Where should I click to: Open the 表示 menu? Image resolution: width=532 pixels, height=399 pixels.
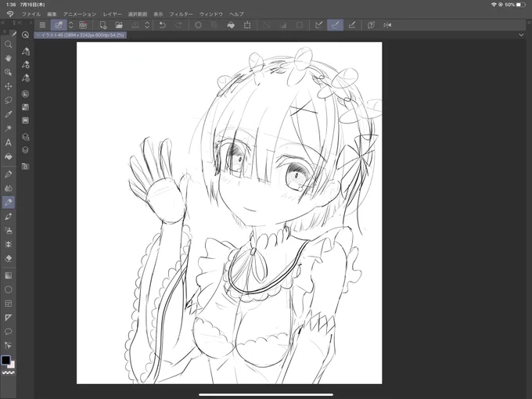[159, 14]
